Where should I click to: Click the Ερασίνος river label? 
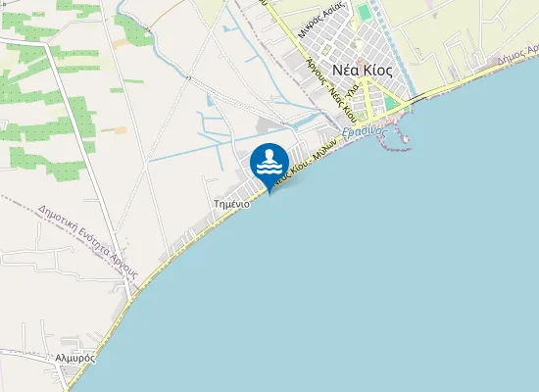tap(365, 132)
